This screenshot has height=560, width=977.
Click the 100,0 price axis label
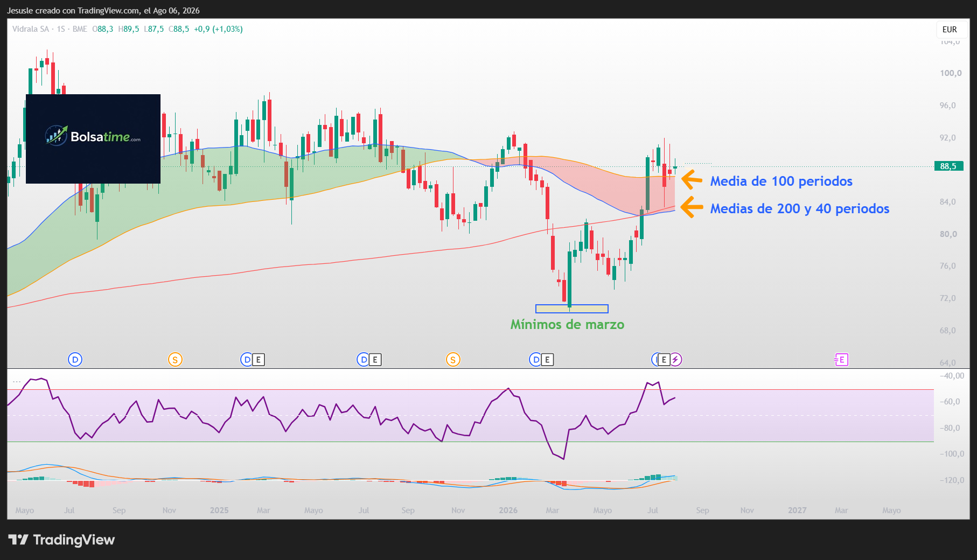click(951, 73)
